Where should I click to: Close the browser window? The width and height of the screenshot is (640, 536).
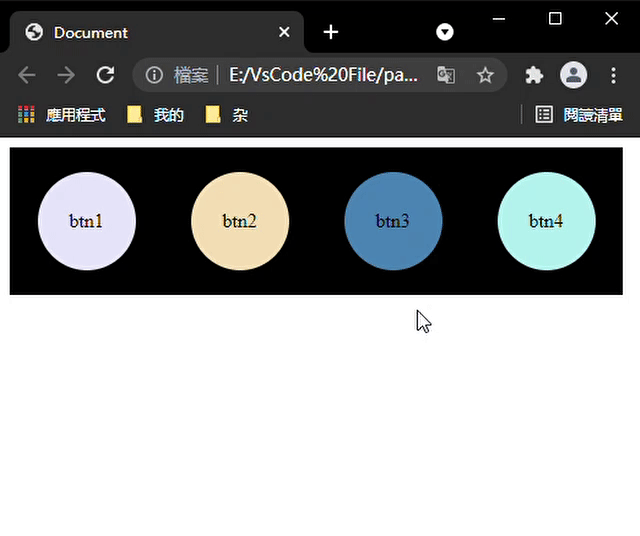coord(611,18)
